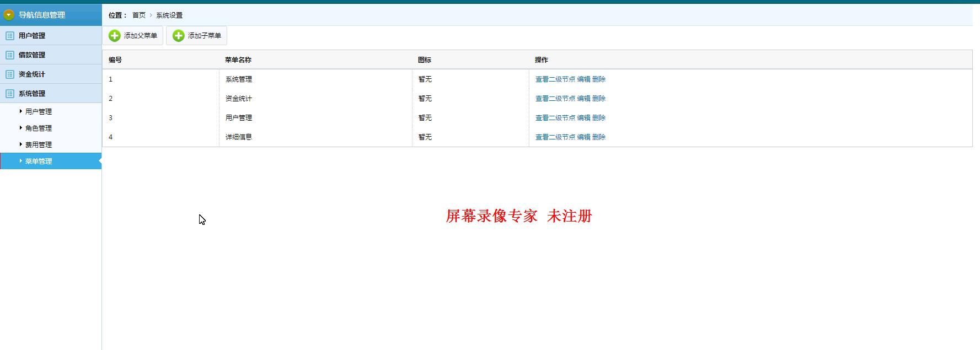Screen dimensions: 980x350
Task: Click the 资金统计 cell in the table
Action: [x=239, y=99]
